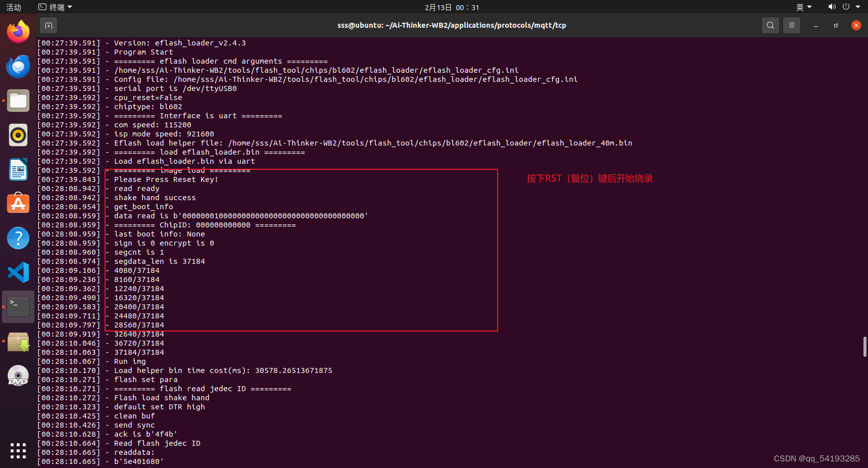Launch Firefox from the dock
This screenshot has width=868, height=468.
coord(18,31)
